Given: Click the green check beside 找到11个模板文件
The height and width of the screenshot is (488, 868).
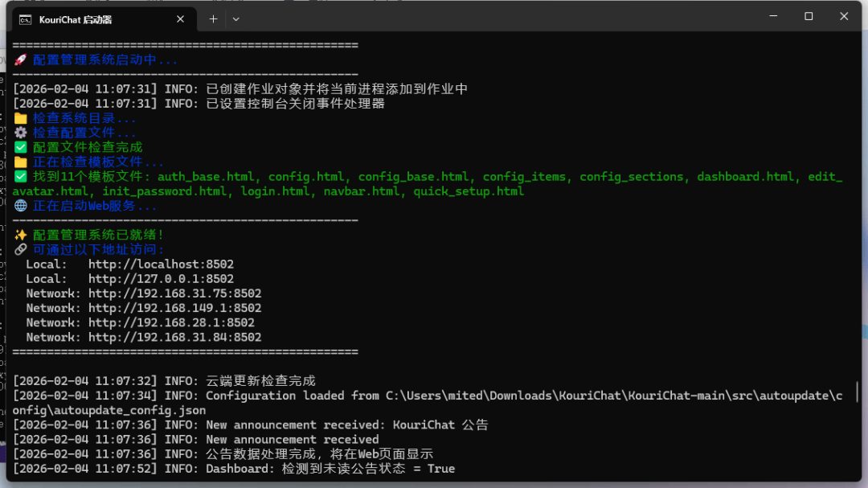Looking at the screenshot, I should click(20, 176).
